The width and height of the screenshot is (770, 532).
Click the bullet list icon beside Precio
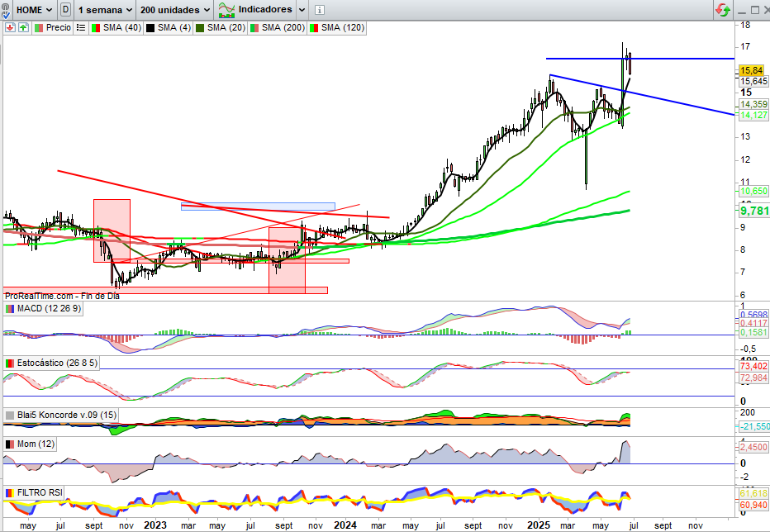tap(81, 27)
